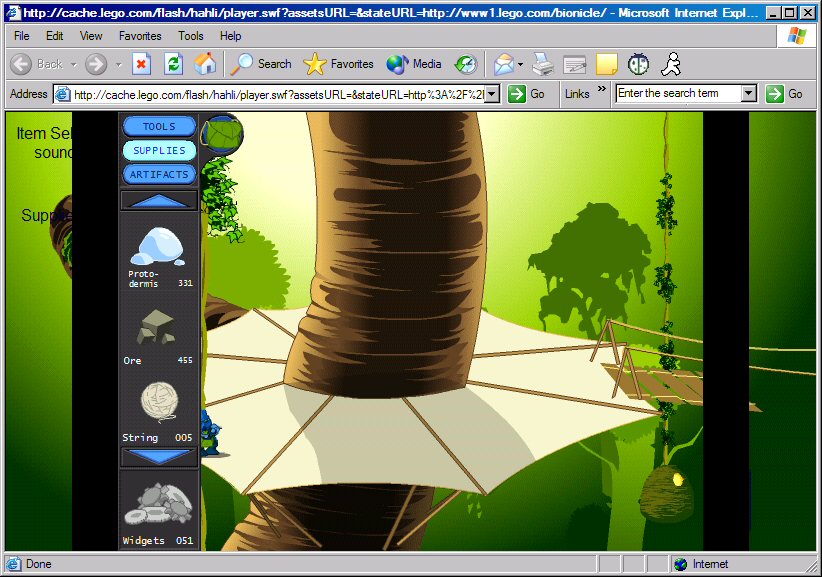The width and height of the screenshot is (822, 577).
Task: Click the green leaf backpack icon
Action: tap(222, 135)
